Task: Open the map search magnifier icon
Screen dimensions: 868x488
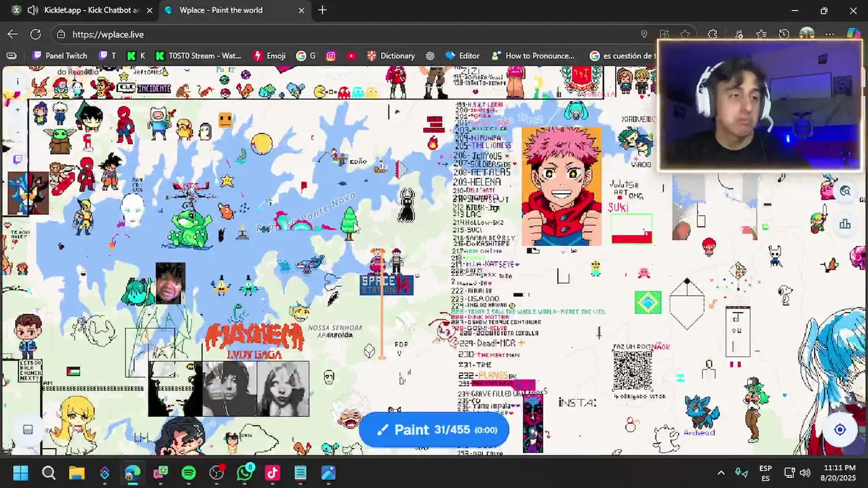Action: 845,191
